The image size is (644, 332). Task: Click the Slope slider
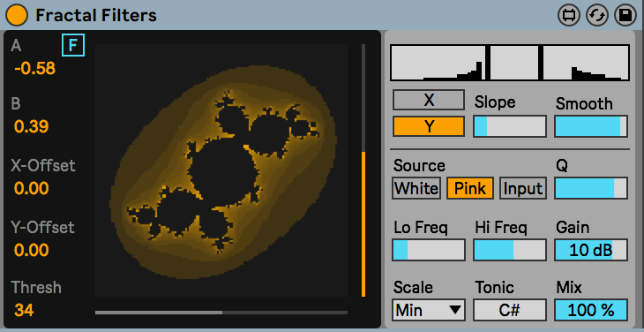(x=510, y=126)
